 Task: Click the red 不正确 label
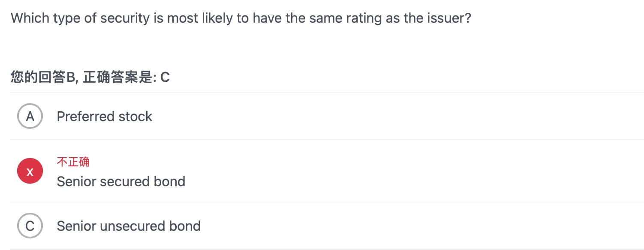[73, 162]
